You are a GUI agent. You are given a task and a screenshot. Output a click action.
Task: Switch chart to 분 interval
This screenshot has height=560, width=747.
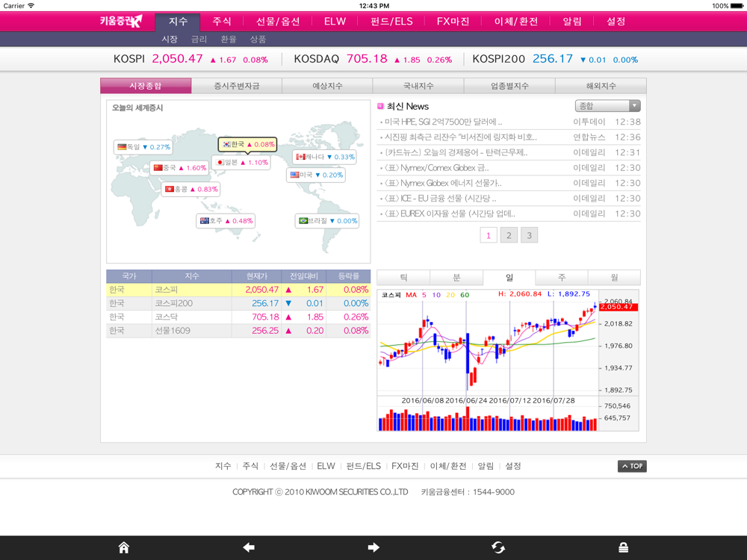pyautogui.click(x=456, y=277)
